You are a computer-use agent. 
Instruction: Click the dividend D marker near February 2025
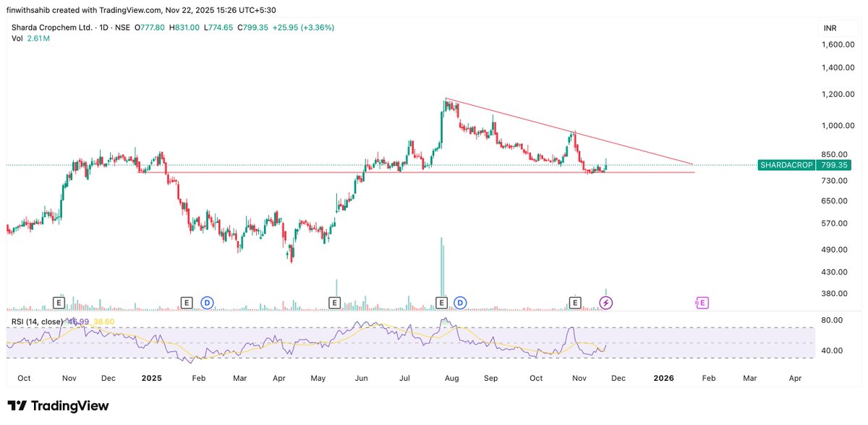pyautogui.click(x=206, y=303)
